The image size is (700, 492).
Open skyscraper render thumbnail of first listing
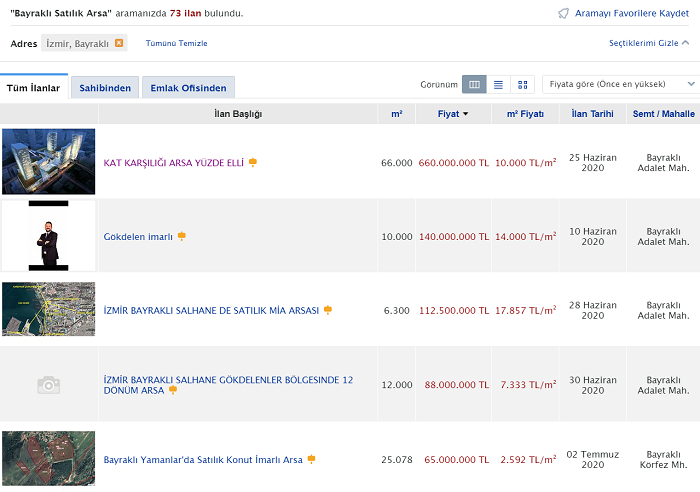tap(49, 162)
